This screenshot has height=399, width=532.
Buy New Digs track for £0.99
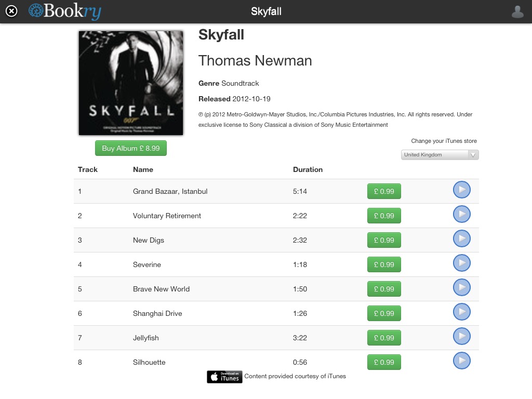tap(384, 240)
